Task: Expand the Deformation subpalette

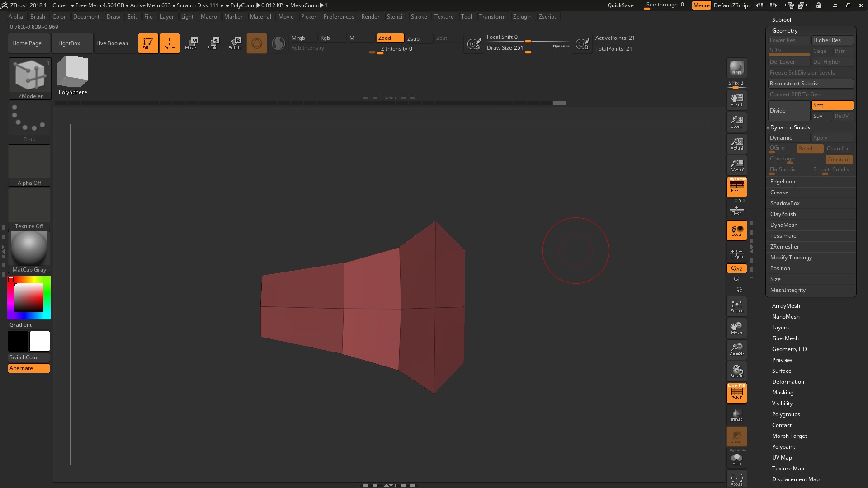Action: (x=788, y=382)
